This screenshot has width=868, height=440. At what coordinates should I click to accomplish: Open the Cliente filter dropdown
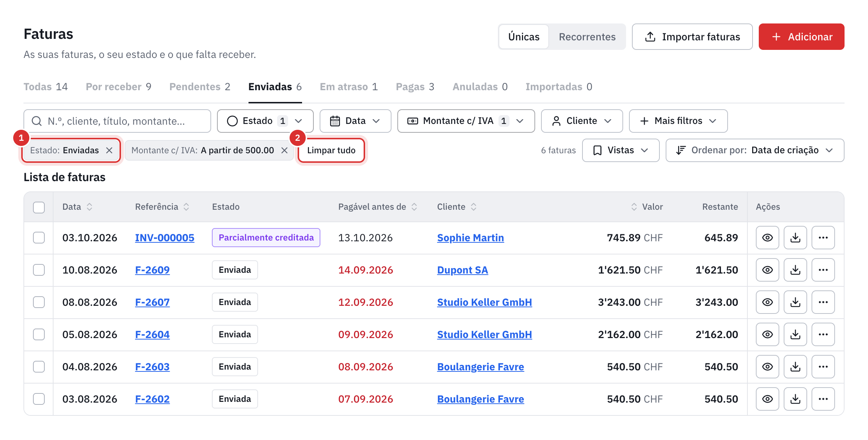pos(582,121)
